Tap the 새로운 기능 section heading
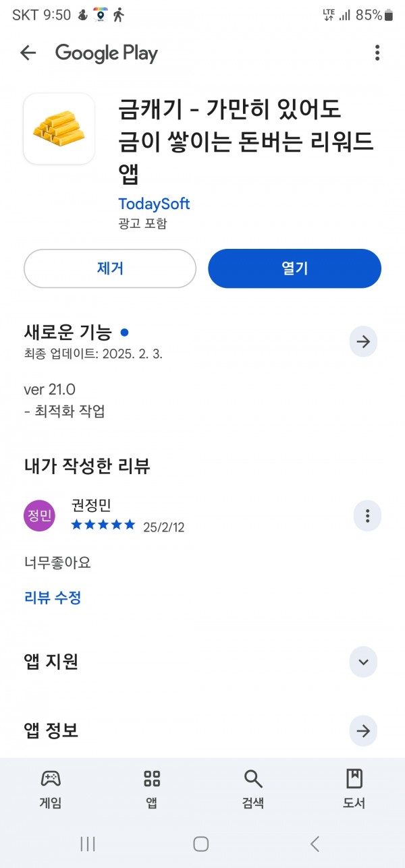 [67, 332]
